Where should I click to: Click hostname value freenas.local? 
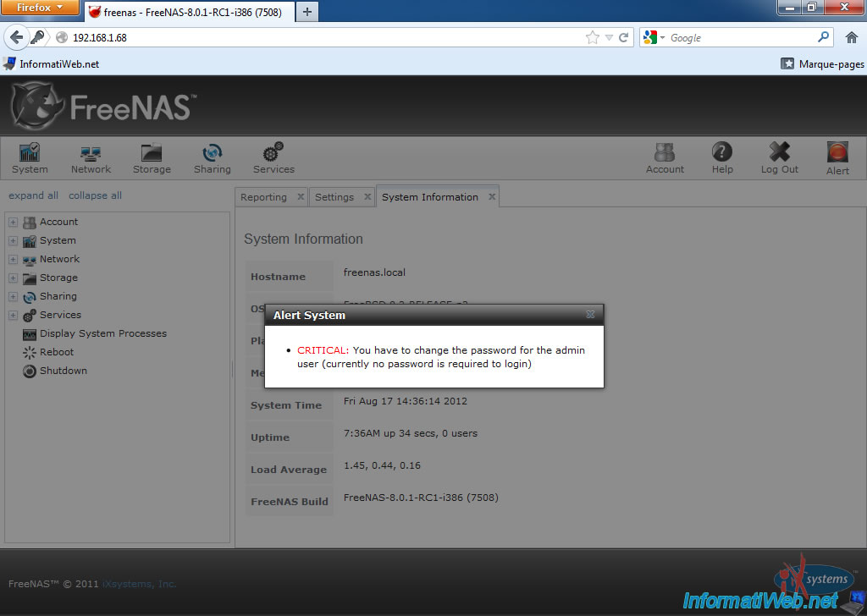tap(374, 272)
